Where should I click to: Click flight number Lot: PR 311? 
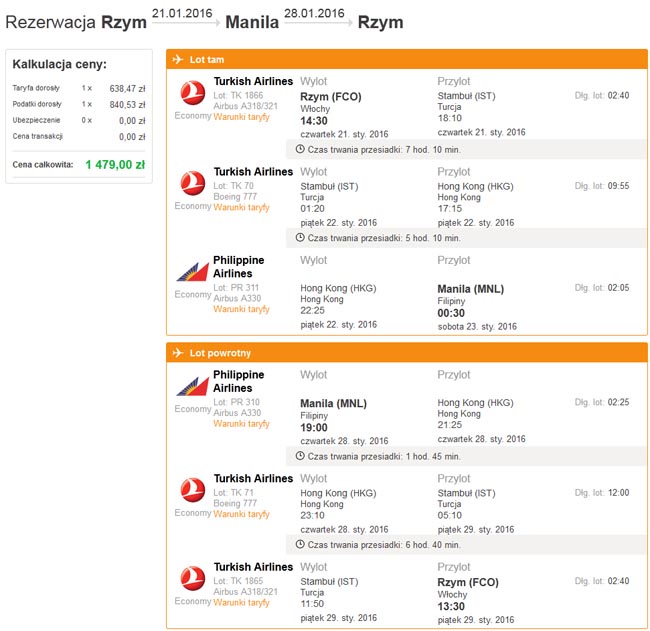236,287
